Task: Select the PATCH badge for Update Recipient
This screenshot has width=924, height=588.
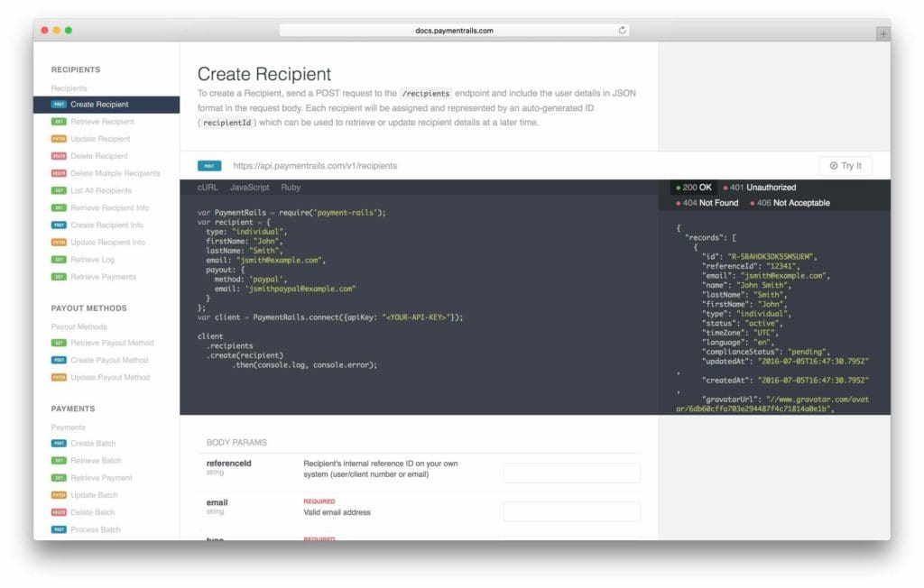Action: (60, 139)
